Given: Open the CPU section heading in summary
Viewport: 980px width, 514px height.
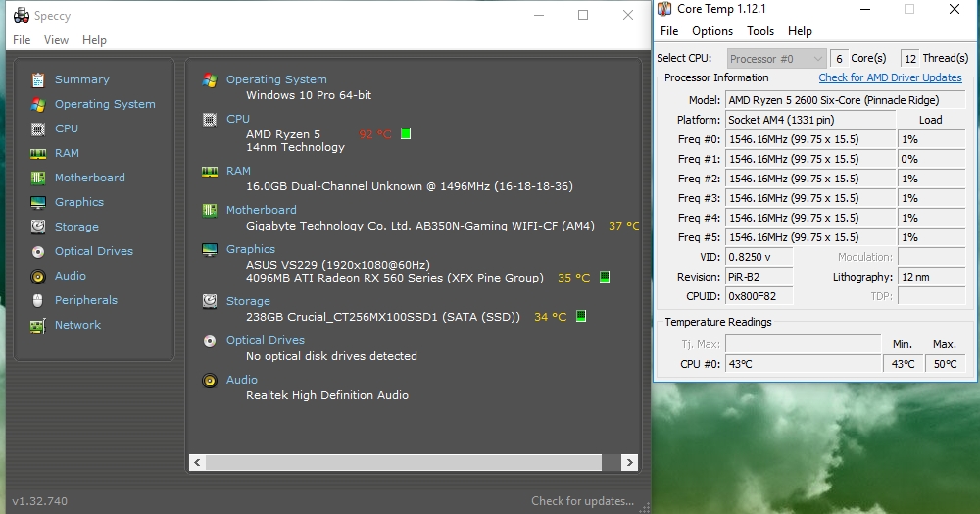Looking at the screenshot, I should [238, 119].
